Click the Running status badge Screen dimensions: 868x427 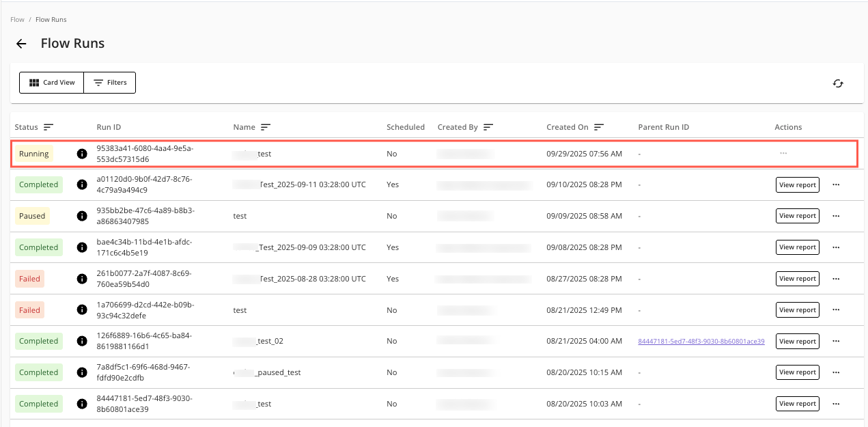tap(34, 154)
